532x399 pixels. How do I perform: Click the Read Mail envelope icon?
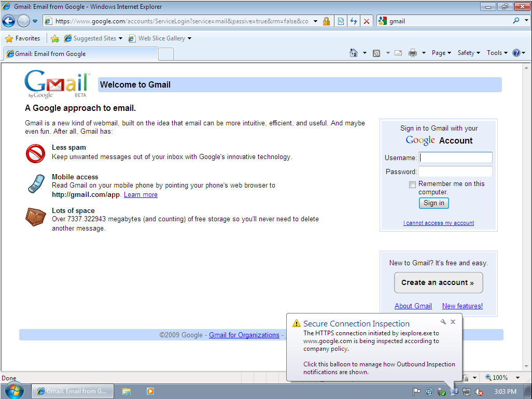point(398,53)
